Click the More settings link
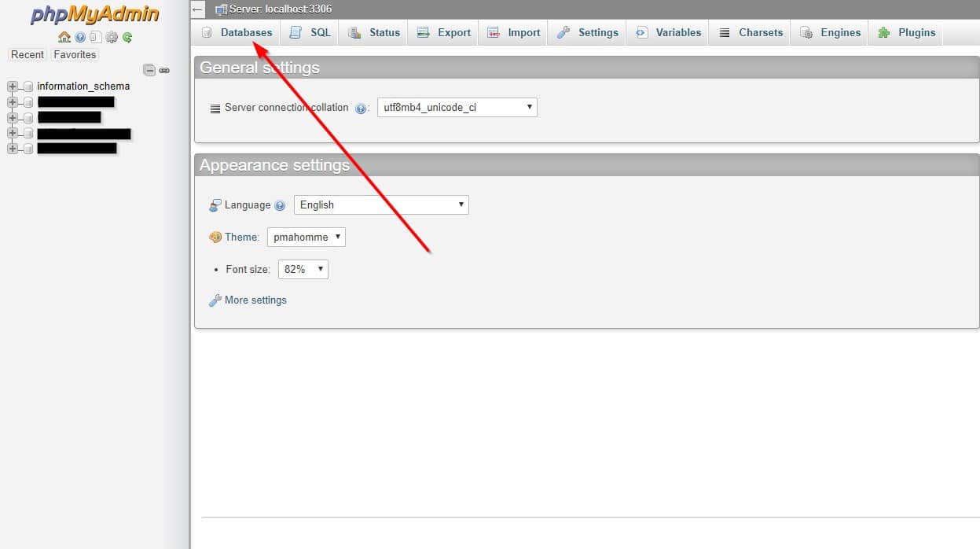The image size is (980, 549). [x=255, y=300]
